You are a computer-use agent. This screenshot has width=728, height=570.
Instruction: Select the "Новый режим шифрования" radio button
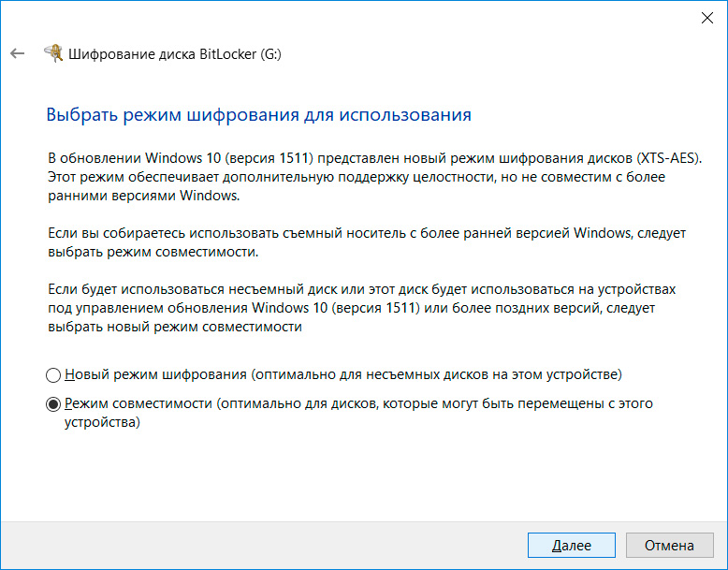(x=53, y=375)
